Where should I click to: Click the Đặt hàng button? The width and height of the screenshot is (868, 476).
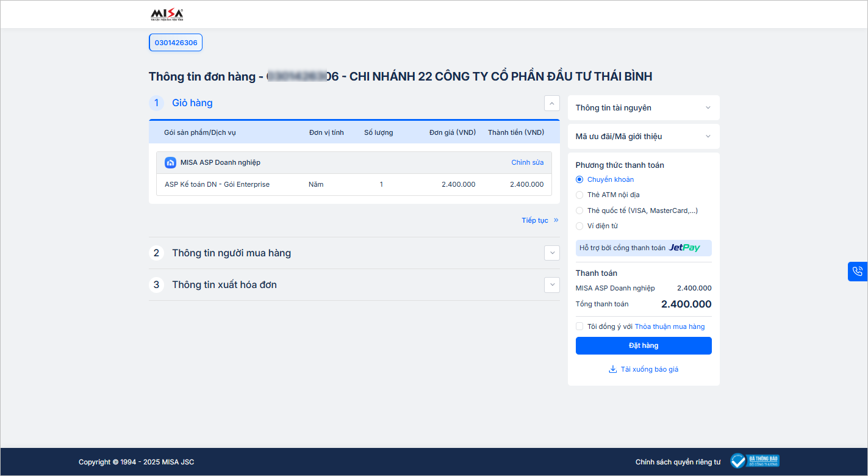(644, 345)
